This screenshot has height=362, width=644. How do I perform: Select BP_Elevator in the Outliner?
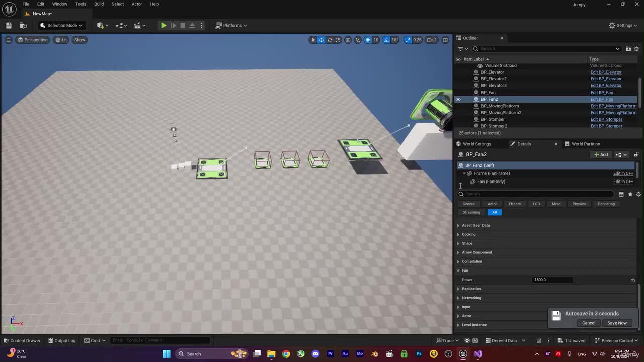(x=492, y=72)
